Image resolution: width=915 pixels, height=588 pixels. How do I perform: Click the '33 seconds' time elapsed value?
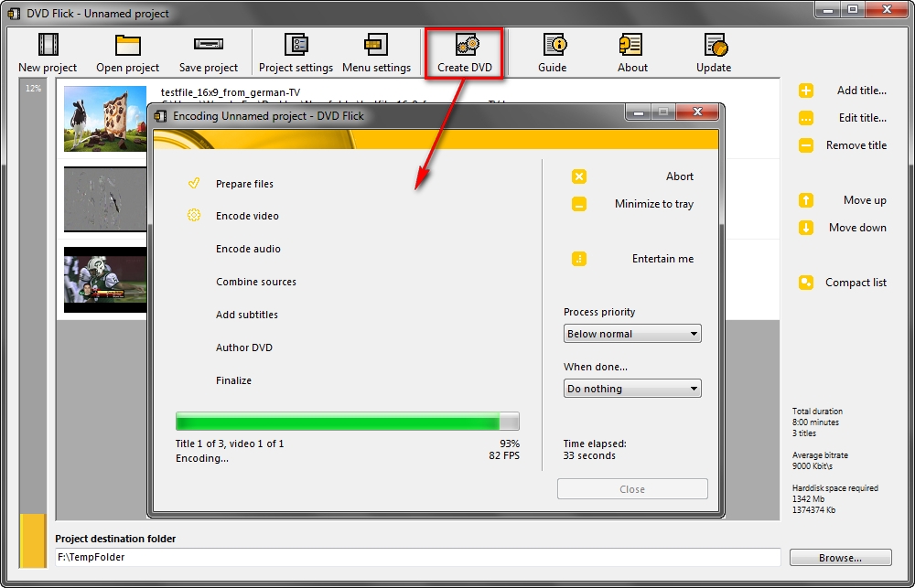(589, 455)
